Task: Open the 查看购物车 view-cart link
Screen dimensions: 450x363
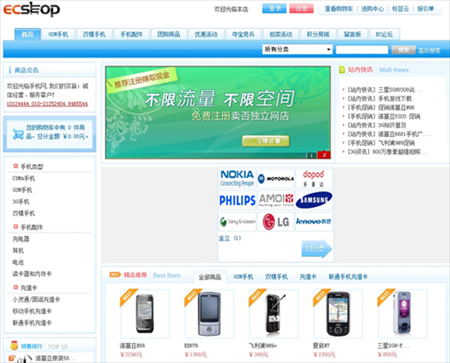Action: click(x=339, y=9)
